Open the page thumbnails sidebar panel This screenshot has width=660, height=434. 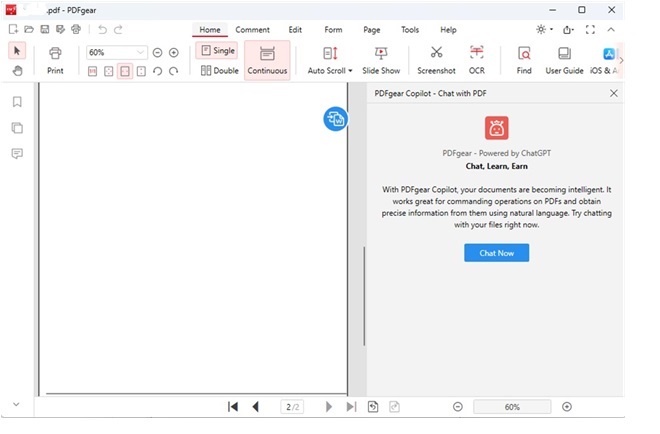point(17,128)
